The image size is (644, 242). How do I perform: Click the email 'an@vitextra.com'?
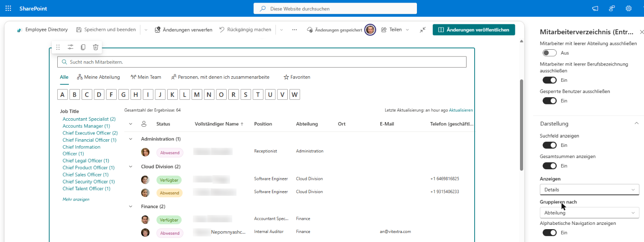(x=395, y=232)
